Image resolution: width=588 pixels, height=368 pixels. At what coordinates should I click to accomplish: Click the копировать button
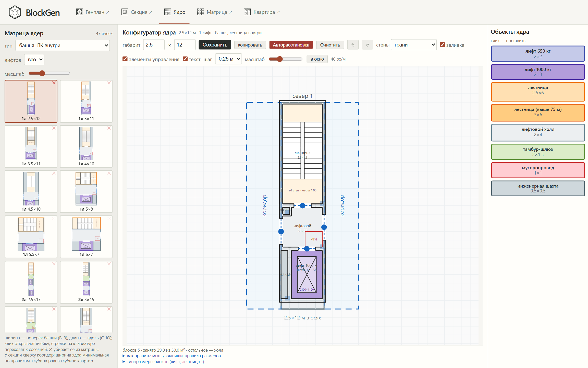pos(250,45)
